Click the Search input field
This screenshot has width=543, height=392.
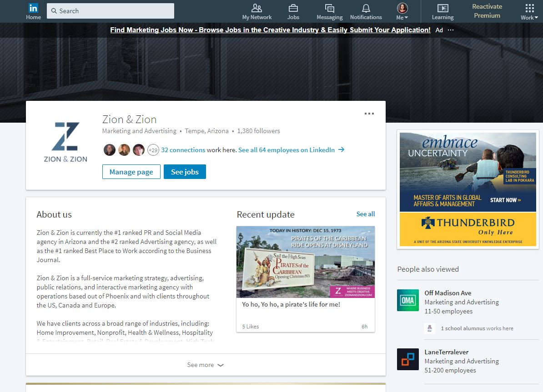[x=110, y=10]
